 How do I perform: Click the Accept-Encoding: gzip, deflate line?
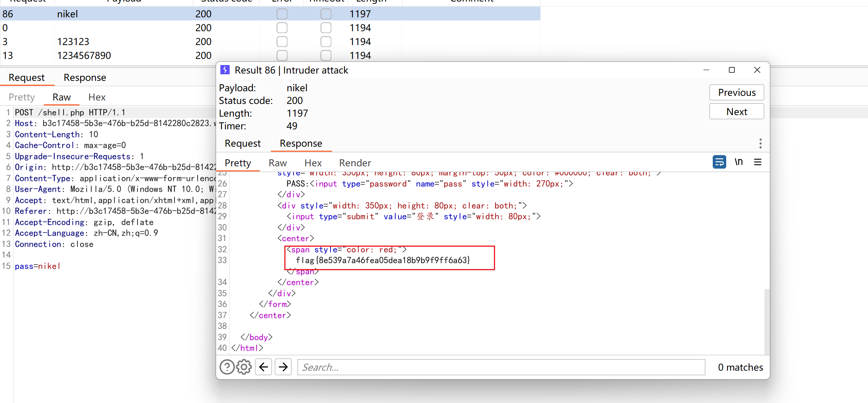coord(84,222)
